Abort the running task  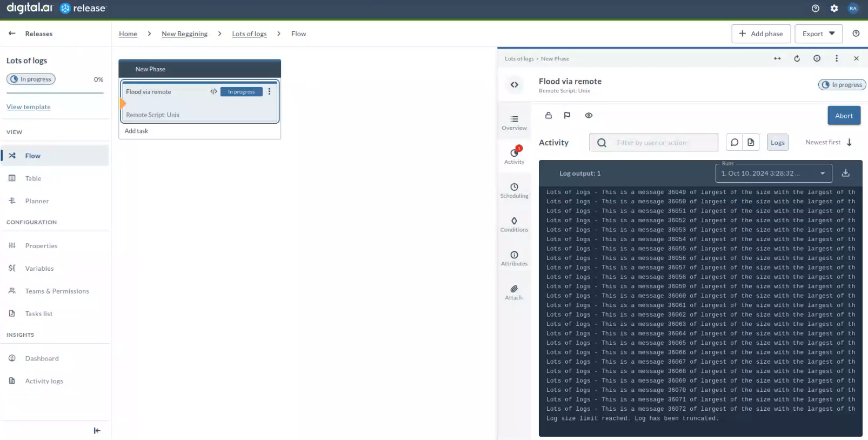pyautogui.click(x=844, y=116)
